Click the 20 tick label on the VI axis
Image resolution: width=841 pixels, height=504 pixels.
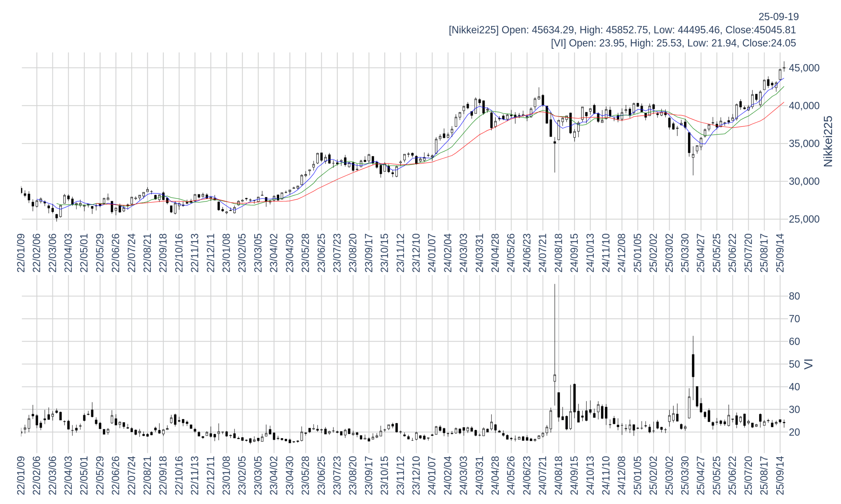click(x=794, y=432)
